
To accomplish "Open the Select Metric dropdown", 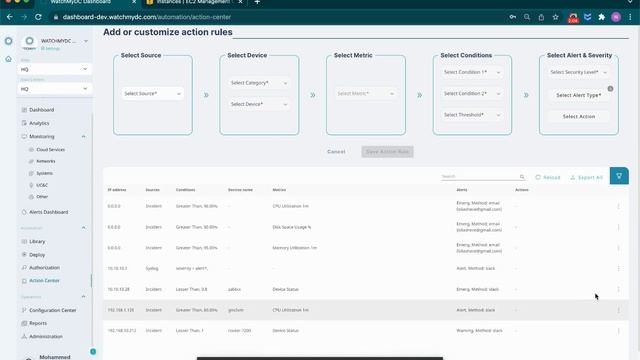I will (x=365, y=93).
